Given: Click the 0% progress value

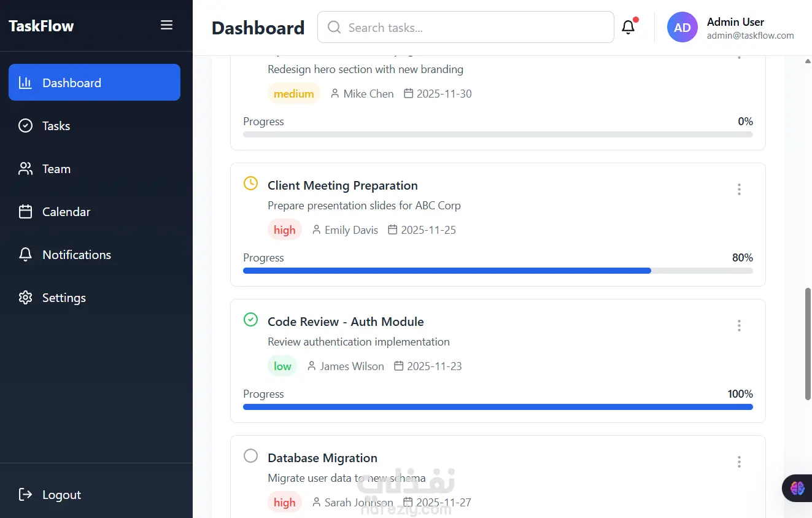Looking at the screenshot, I should pyautogui.click(x=745, y=122).
